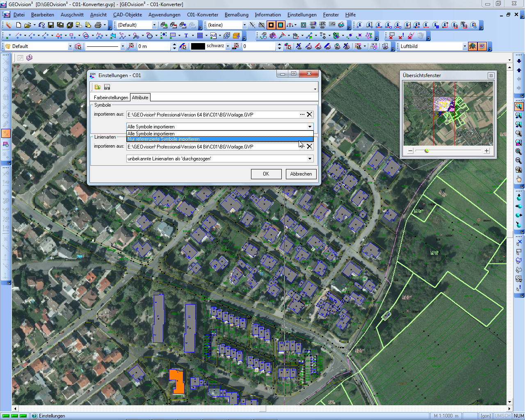Viewport: 525px width, 420px height.
Task: Click the '0 m' width input field
Action: 154,46
